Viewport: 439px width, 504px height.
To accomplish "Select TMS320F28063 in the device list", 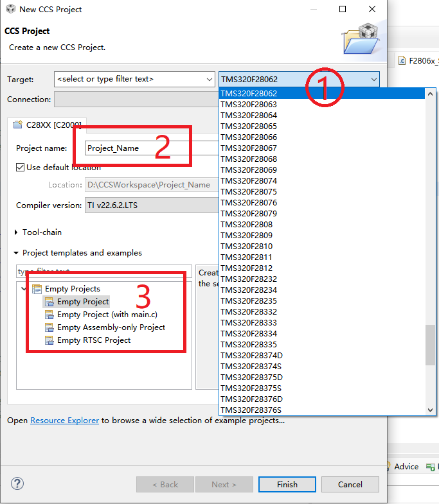I will pos(322,105).
